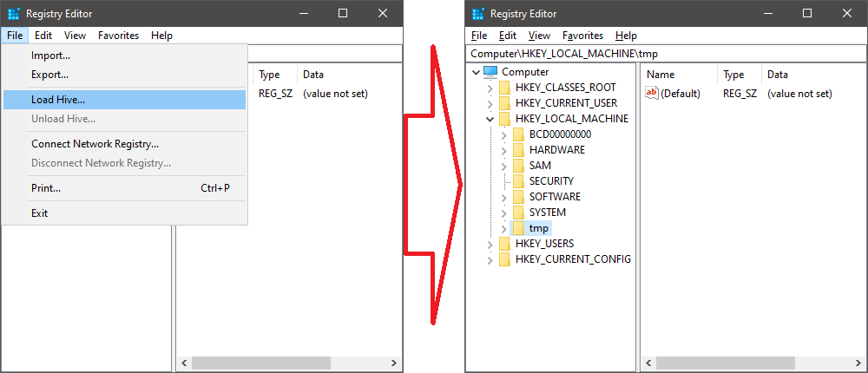Expand SOFTWARE key chevron
The image size is (868, 373).
click(503, 197)
